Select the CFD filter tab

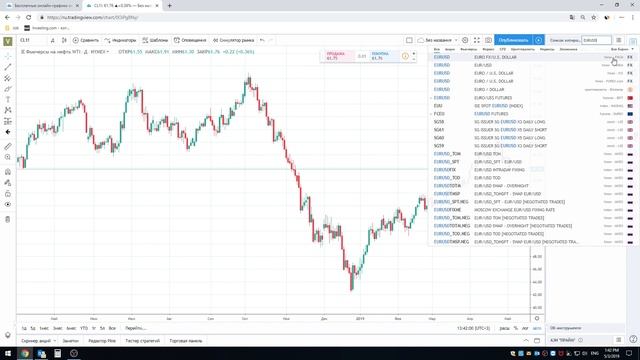click(x=502, y=49)
